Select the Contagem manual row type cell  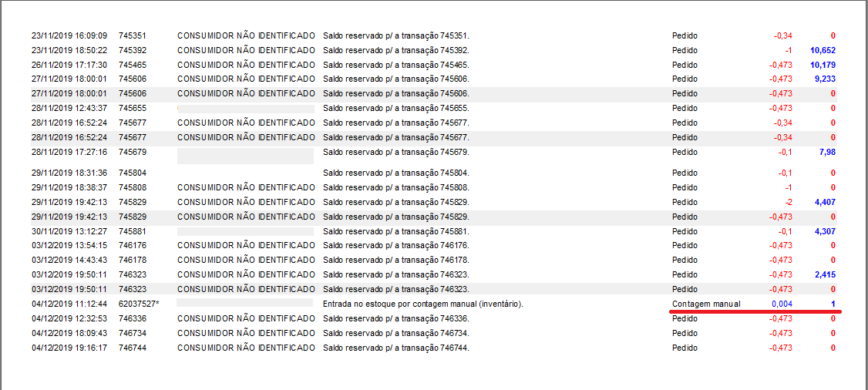click(706, 304)
